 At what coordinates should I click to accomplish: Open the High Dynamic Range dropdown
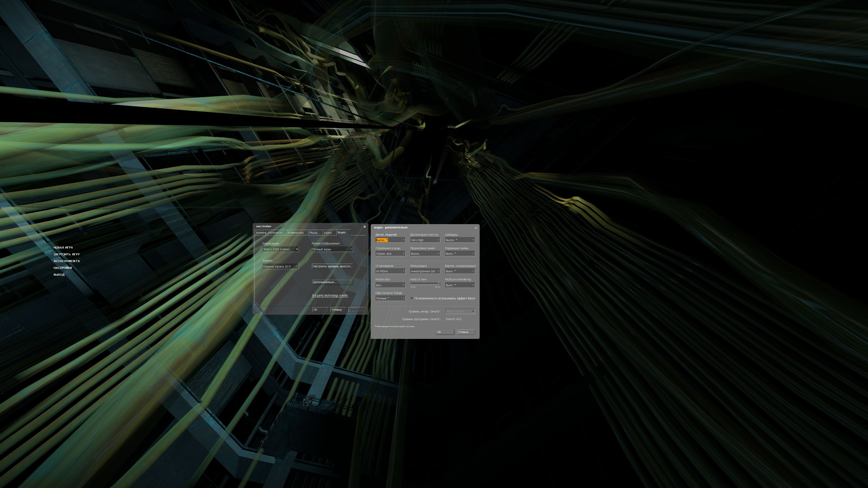coord(390,298)
